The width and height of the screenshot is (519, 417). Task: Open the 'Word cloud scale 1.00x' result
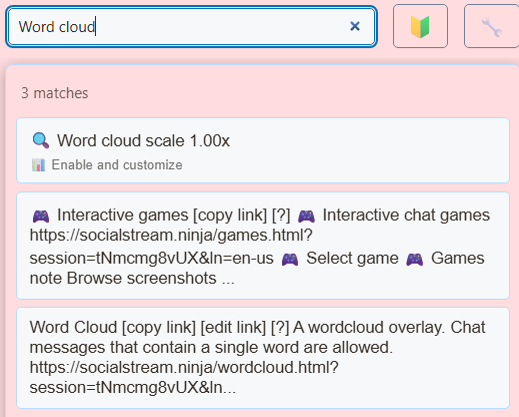point(263,150)
